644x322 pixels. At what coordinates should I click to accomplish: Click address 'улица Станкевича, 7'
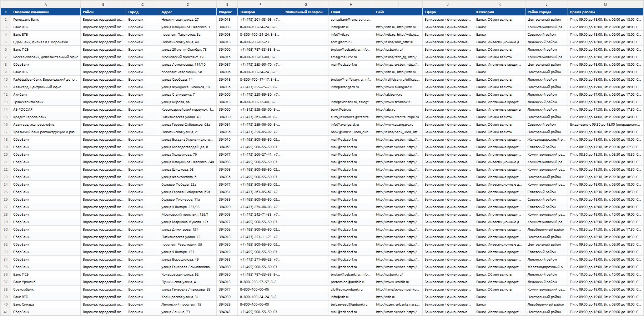click(188, 95)
